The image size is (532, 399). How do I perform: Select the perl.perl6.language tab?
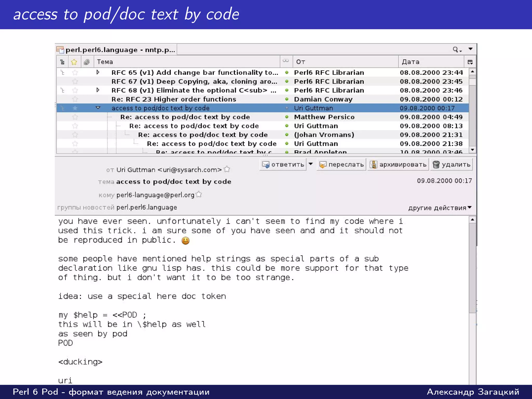[x=116, y=50]
